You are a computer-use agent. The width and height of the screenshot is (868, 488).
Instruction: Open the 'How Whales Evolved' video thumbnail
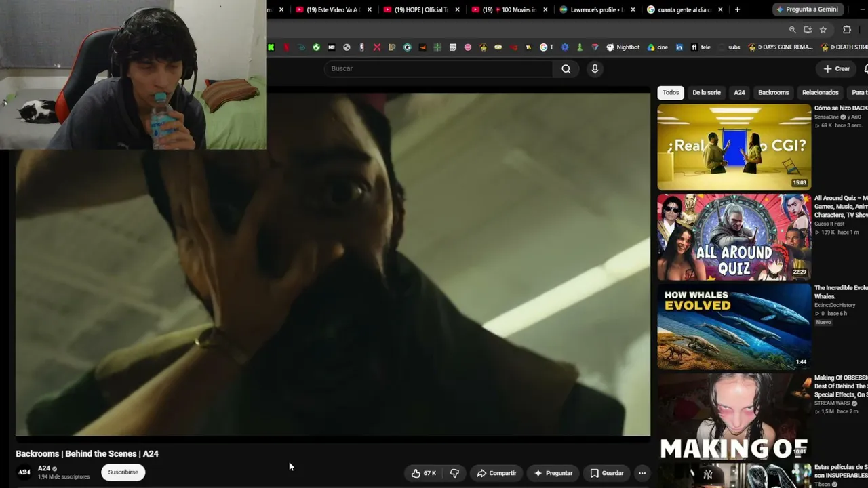734,327
